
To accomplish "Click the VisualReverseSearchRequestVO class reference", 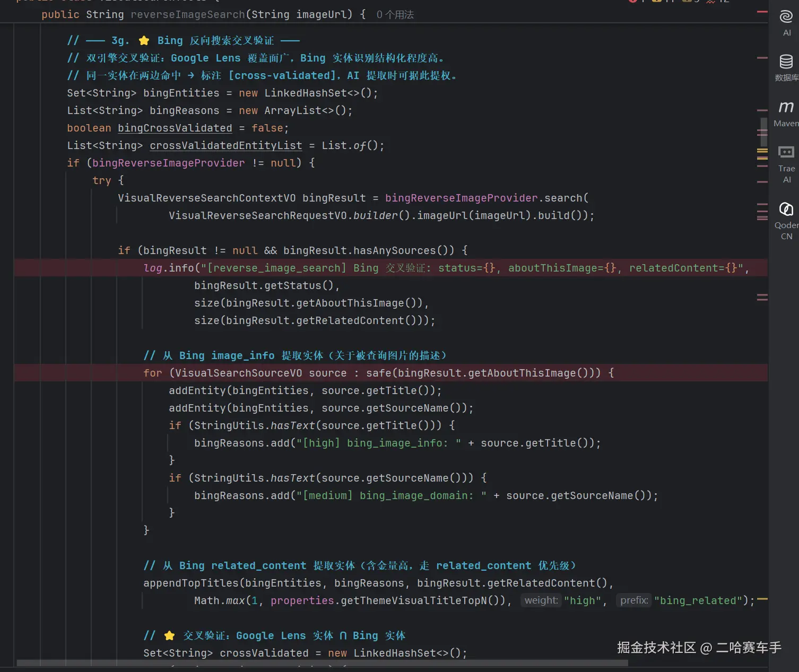I will pyautogui.click(x=258, y=215).
